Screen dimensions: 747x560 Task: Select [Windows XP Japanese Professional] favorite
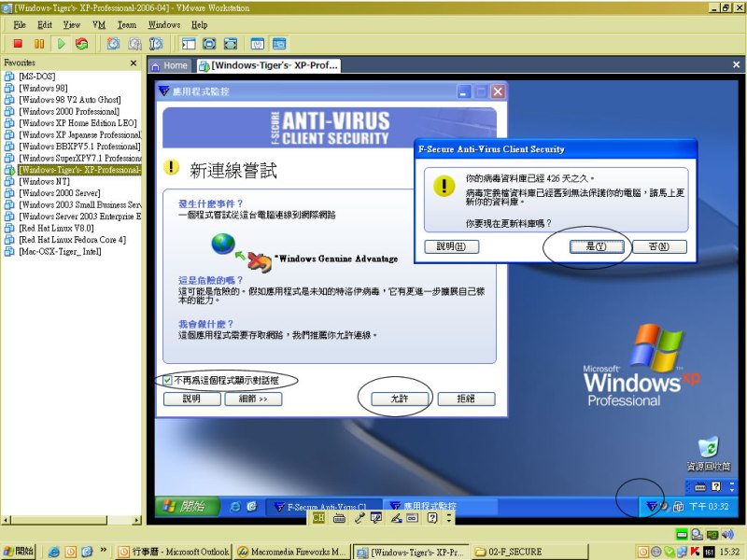80,134
